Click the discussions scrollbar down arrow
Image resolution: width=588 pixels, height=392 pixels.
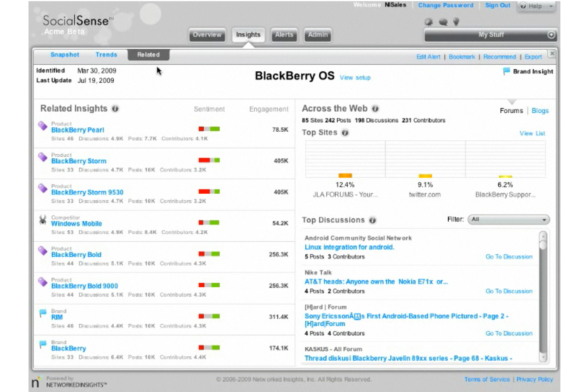coord(543,357)
